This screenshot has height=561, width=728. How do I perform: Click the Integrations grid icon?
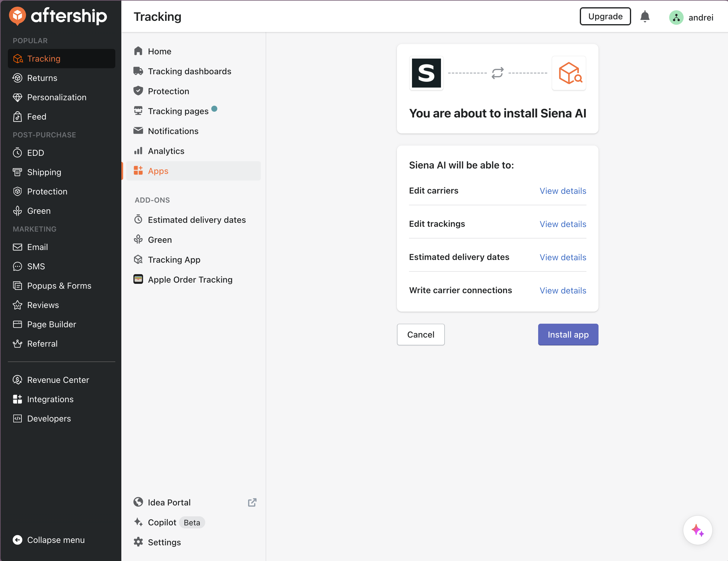click(x=17, y=399)
